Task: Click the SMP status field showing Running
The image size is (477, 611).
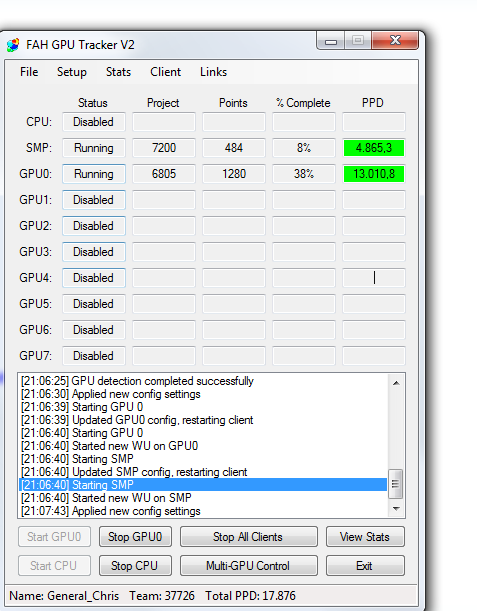Action: click(94, 148)
